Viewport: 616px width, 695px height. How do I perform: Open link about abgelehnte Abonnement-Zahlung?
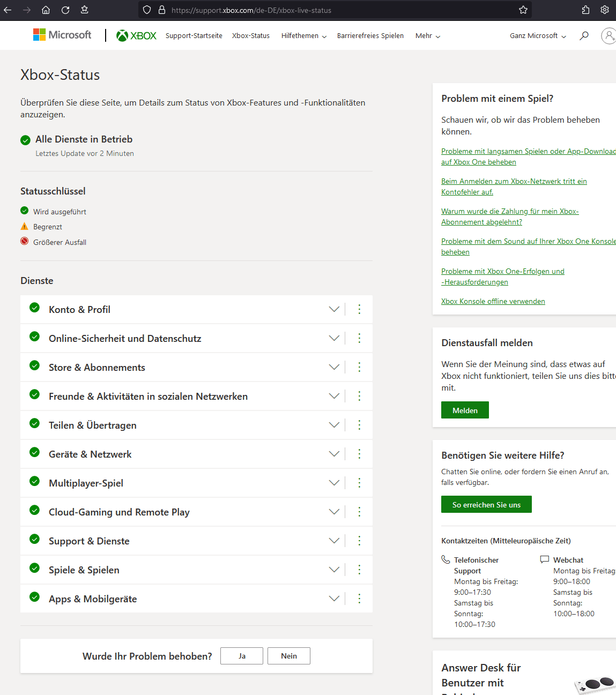click(x=510, y=216)
